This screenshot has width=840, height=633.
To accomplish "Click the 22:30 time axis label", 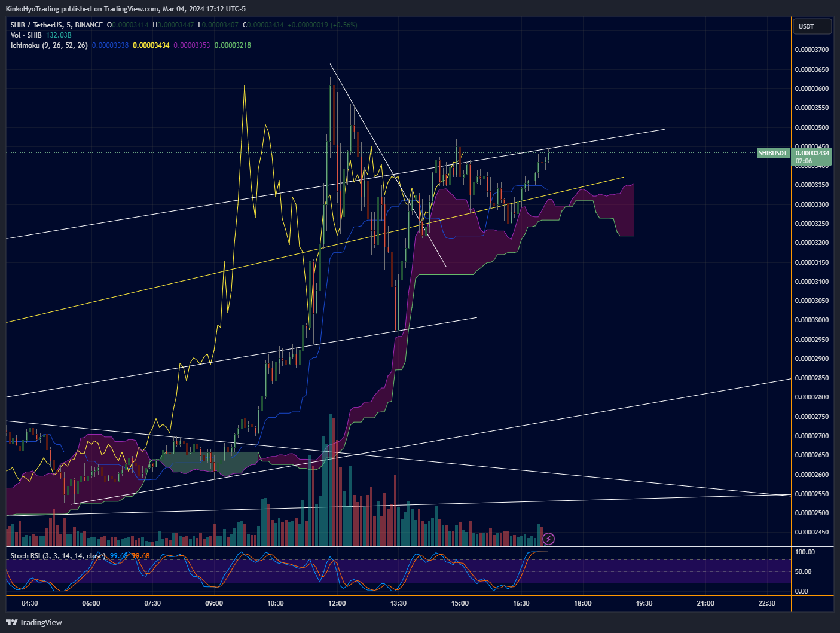I will click(767, 603).
